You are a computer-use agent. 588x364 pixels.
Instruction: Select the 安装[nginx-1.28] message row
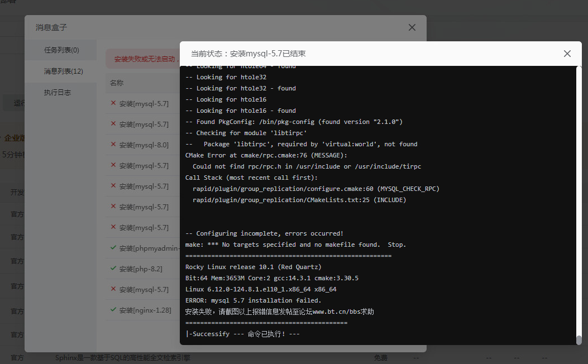(143, 310)
